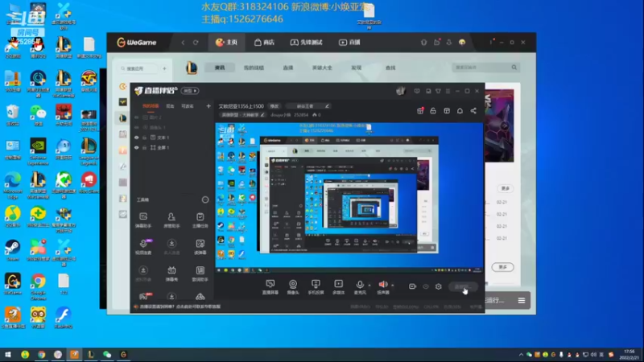Viewport: 644px width, 362px height.
Task: Toggle the lock on 文本 1 source
Action: click(145, 138)
